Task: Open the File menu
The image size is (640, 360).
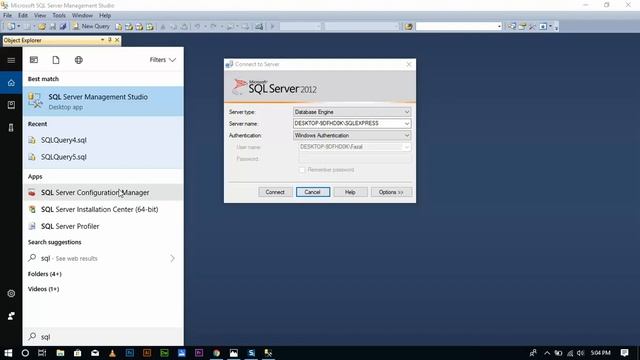Action: point(7,16)
